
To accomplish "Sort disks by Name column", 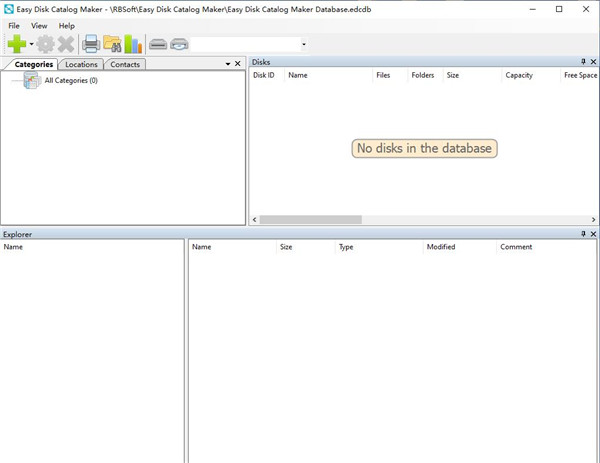I will [x=328, y=75].
